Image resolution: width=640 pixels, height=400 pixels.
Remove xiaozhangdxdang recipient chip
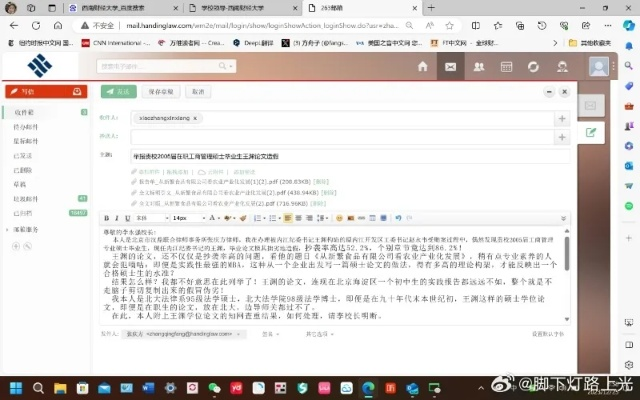[195, 118]
